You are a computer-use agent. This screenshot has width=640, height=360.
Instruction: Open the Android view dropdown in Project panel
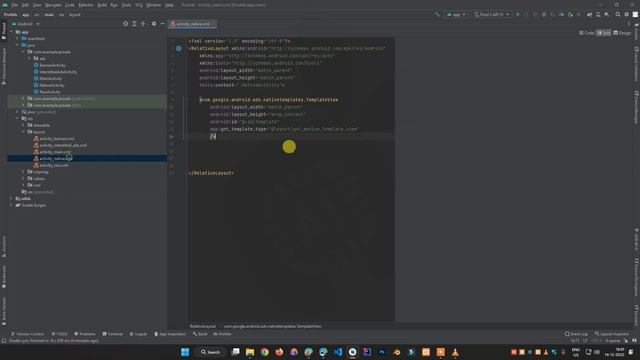tap(26, 24)
